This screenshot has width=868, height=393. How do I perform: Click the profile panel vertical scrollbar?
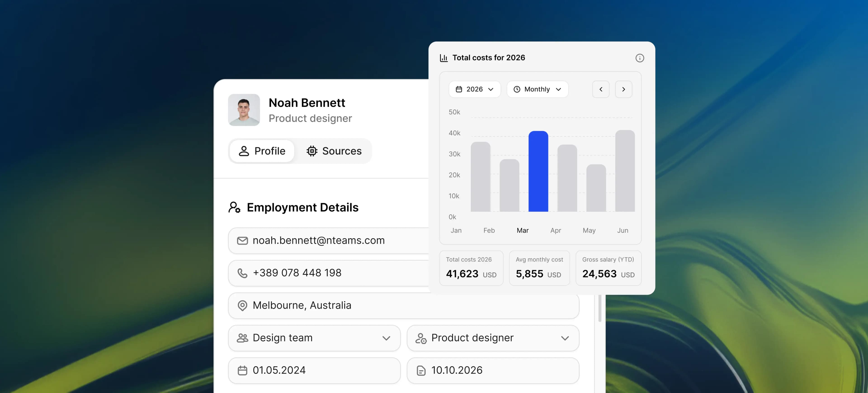[x=600, y=308]
